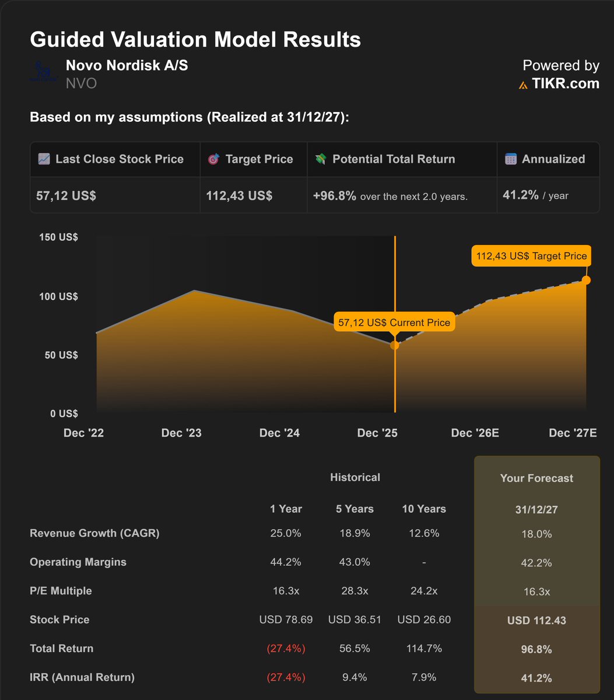Click the USD 26.60 stock price
Image resolution: width=614 pixels, height=700 pixels.
[x=424, y=619]
